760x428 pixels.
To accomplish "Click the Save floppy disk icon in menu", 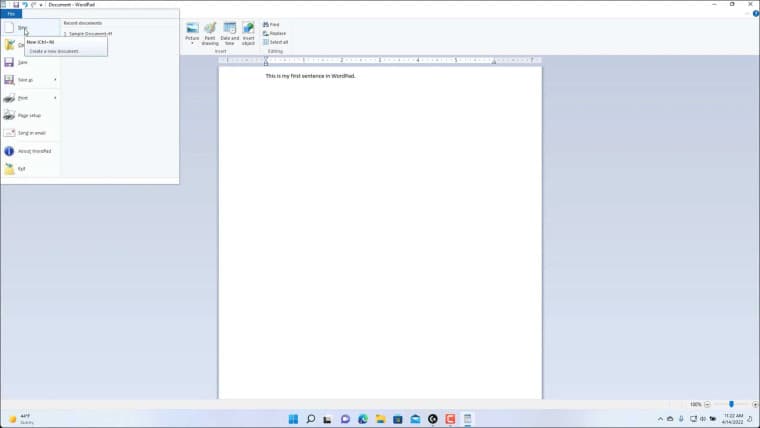I will click(9, 63).
